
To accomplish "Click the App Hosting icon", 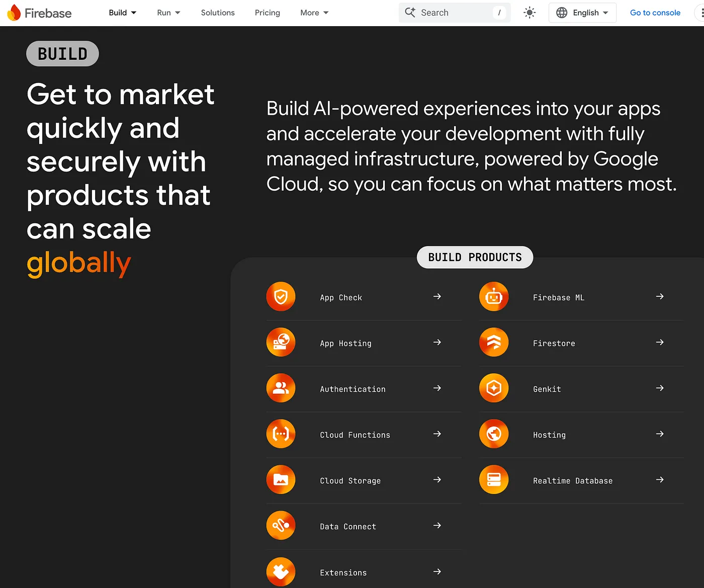I will [x=281, y=343].
